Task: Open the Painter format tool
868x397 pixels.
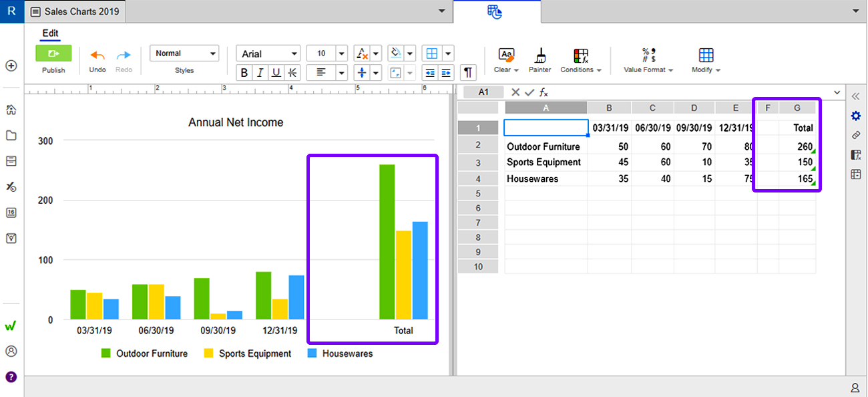Action: tap(540, 60)
